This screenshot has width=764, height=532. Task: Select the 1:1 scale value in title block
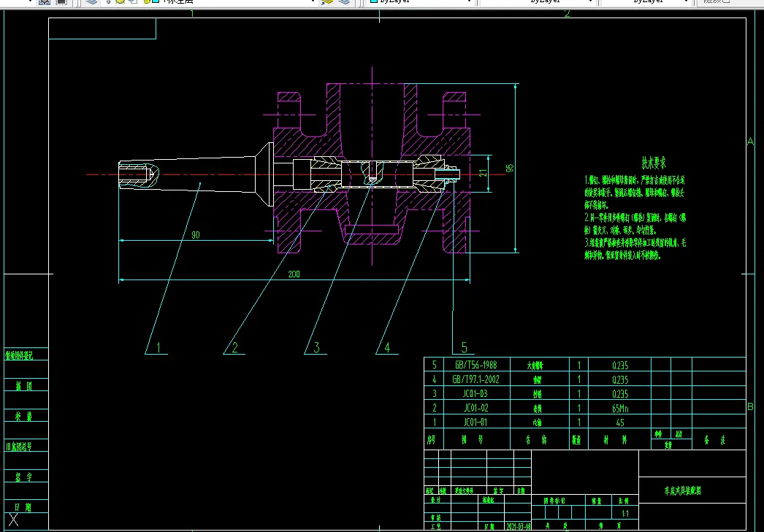click(x=625, y=514)
